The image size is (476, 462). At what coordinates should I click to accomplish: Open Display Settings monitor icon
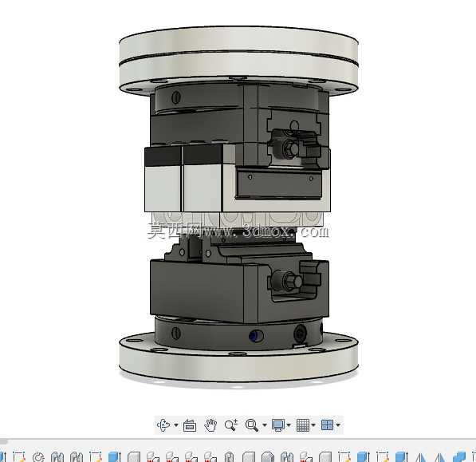[x=278, y=425]
